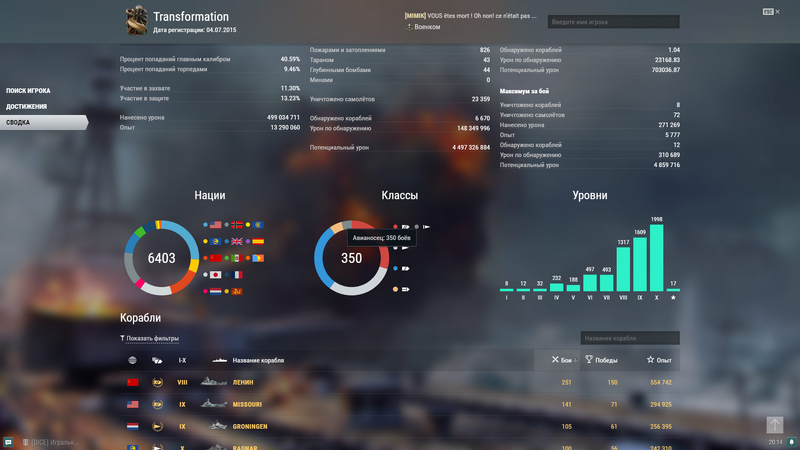Click the Название корабля search field
800x450 pixels.
tap(630, 338)
